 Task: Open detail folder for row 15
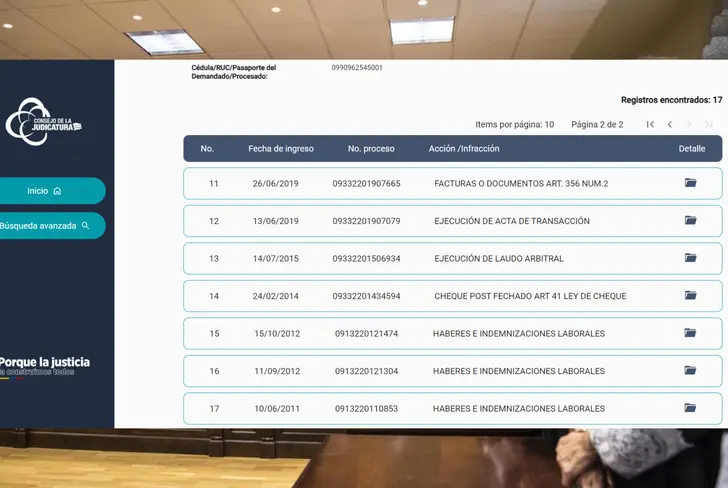690,333
